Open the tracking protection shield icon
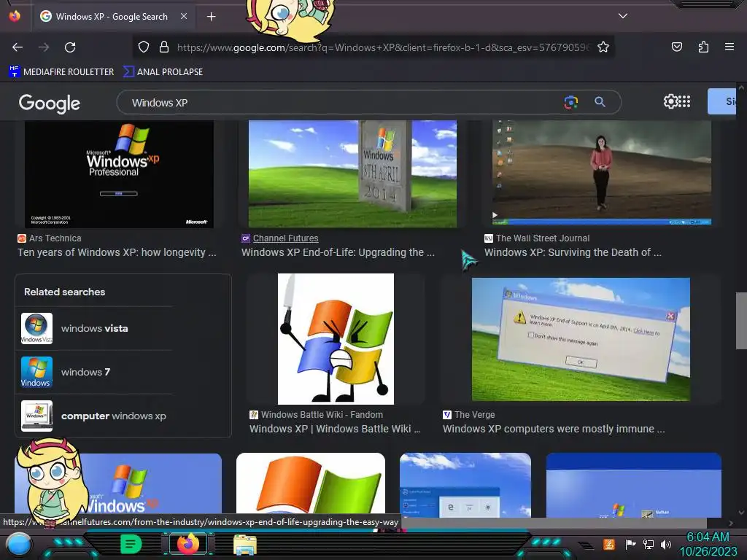The width and height of the screenshot is (747, 560). coord(144,47)
